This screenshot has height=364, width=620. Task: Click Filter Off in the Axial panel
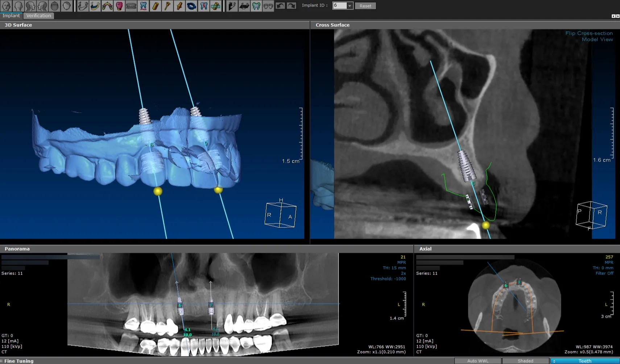605,273
